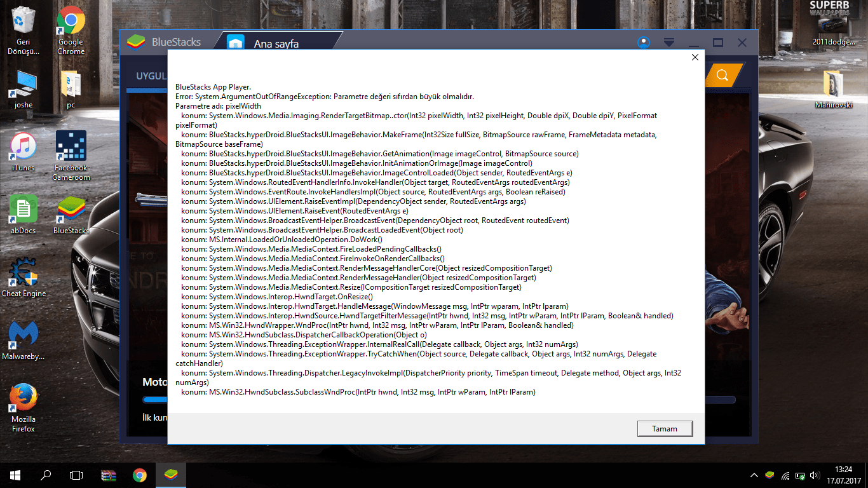Maximize the BlueStacks window
The image size is (868, 488).
718,43
